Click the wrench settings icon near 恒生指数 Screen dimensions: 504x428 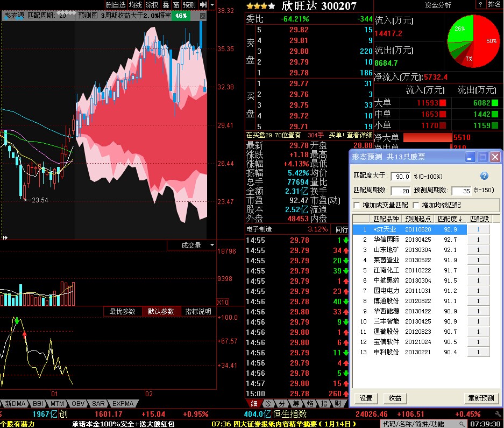click(498, 414)
